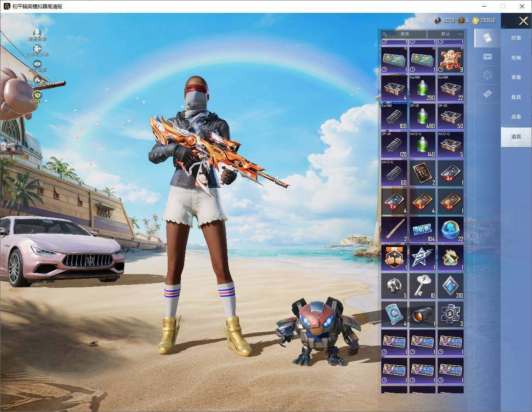Open the 装备 tab
The image size is (532, 412).
coord(516,77)
